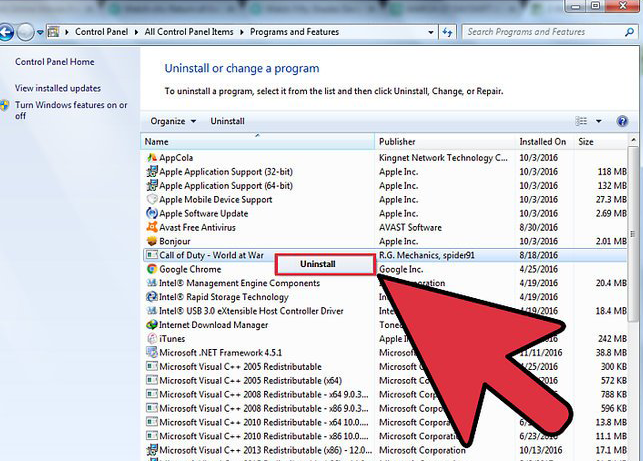Click the Avast Free Antivirus icon
The height and width of the screenshot is (461, 643).
[x=152, y=227]
